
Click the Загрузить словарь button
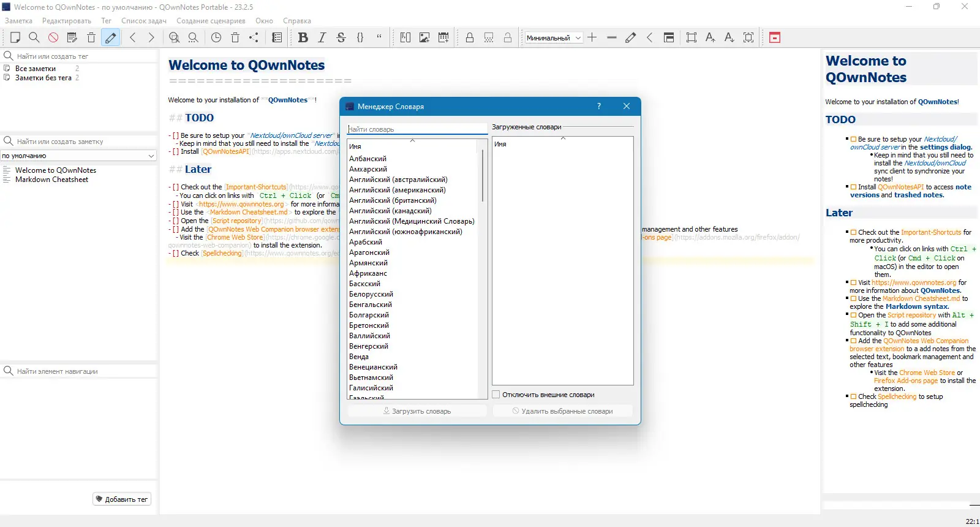417,411
